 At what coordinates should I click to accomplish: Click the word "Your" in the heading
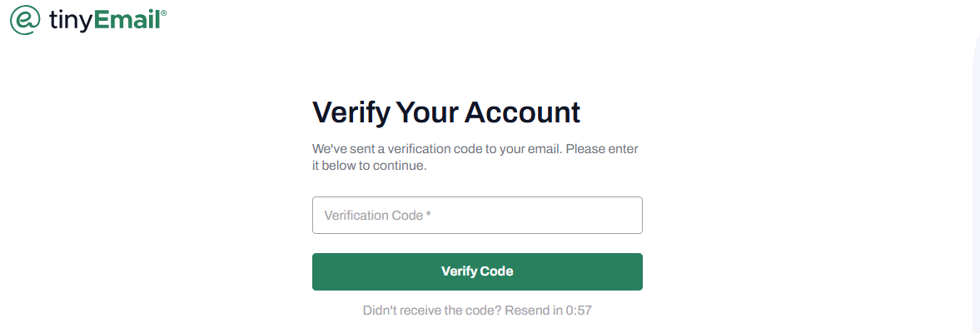[x=427, y=113]
